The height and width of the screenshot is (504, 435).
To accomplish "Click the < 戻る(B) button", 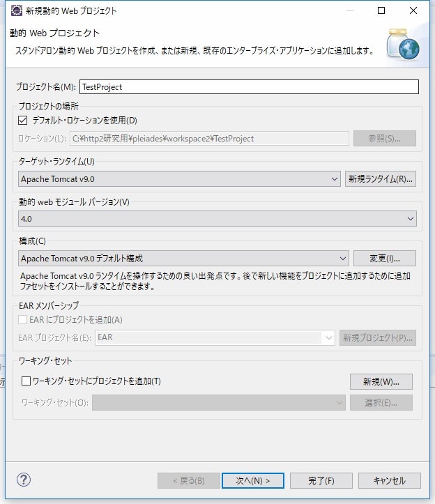I will (x=189, y=480).
